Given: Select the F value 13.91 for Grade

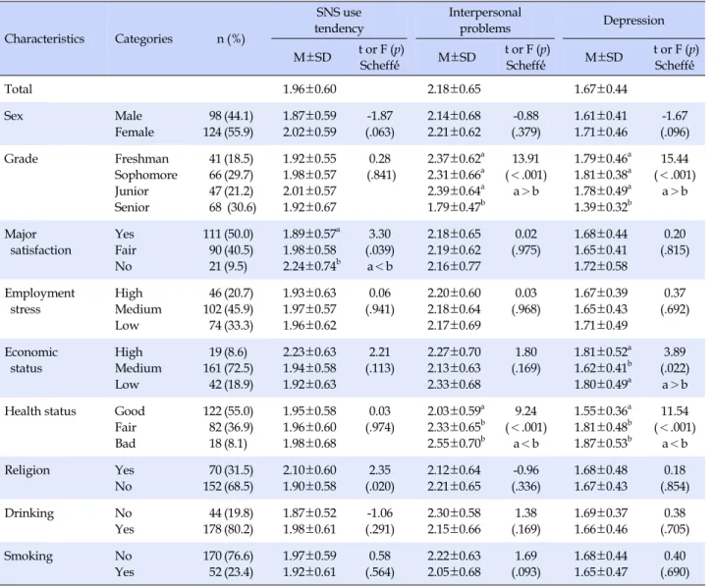Looking at the screenshot, I should point(525,159).
